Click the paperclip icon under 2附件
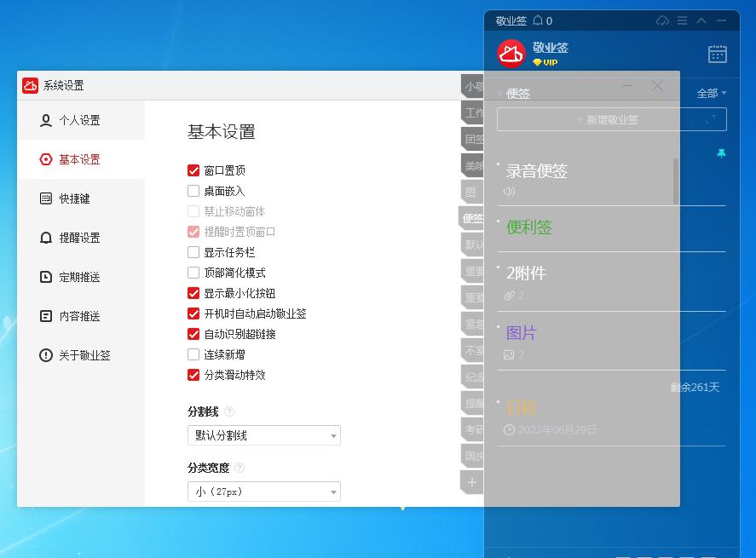Image resolution: width=756 pixels, height=558 pixels. tap(510, 296)
